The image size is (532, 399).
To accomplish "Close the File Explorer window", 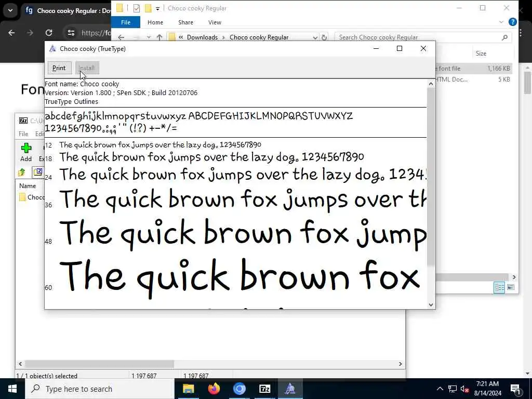I will tap(506, 8).
